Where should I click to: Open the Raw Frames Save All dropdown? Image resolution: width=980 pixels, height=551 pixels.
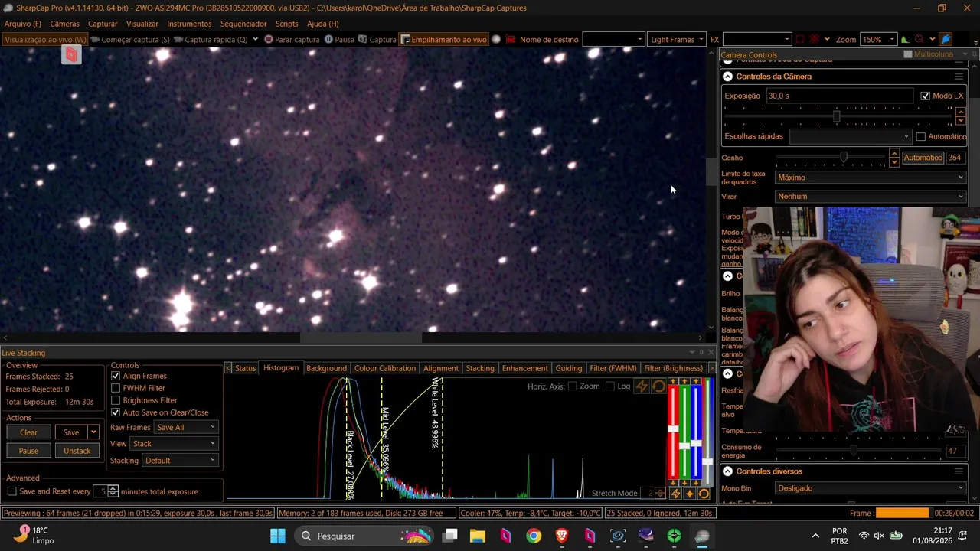tap(186, 427)
